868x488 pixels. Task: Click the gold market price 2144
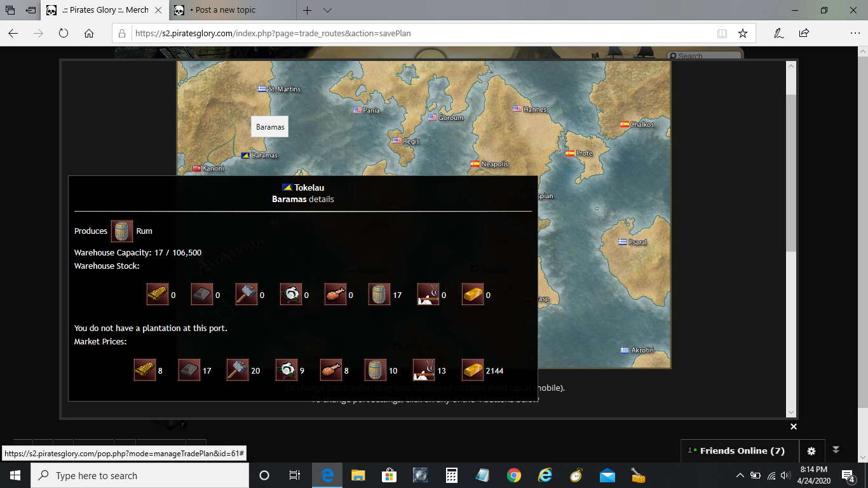(494, 370)
